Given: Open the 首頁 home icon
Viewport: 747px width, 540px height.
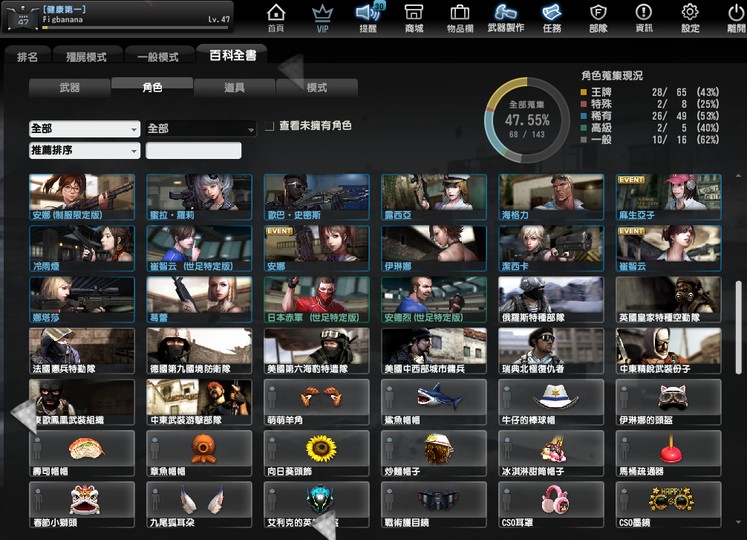Looking at the screenshot, I should pyautogui.click(x=276, y=18).
